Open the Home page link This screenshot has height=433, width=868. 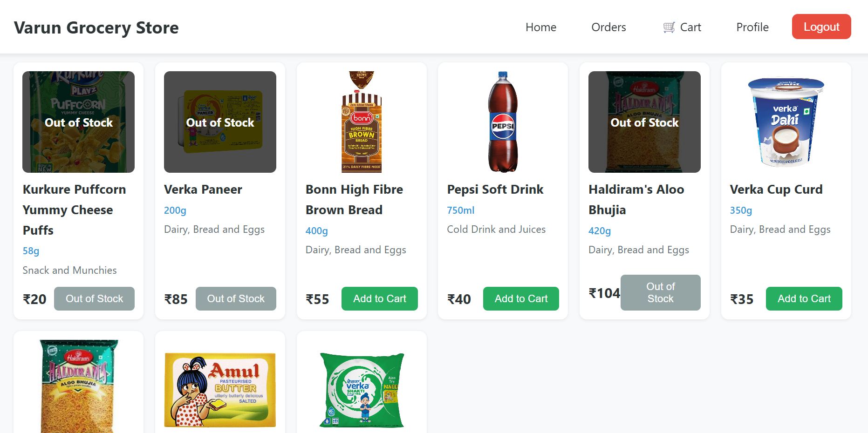click(x=540, y=27)
